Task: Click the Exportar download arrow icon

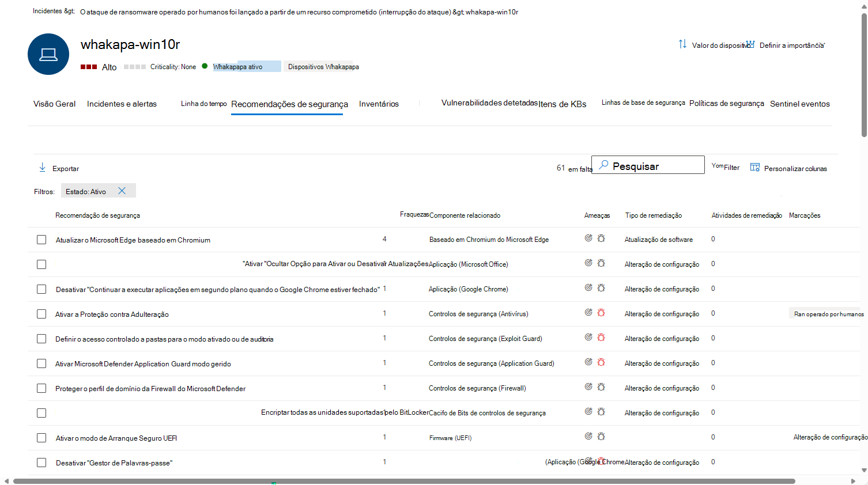Action: pos(42,168)
